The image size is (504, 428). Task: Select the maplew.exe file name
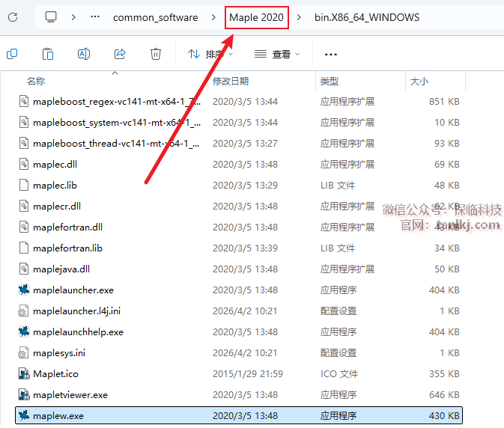58,416
